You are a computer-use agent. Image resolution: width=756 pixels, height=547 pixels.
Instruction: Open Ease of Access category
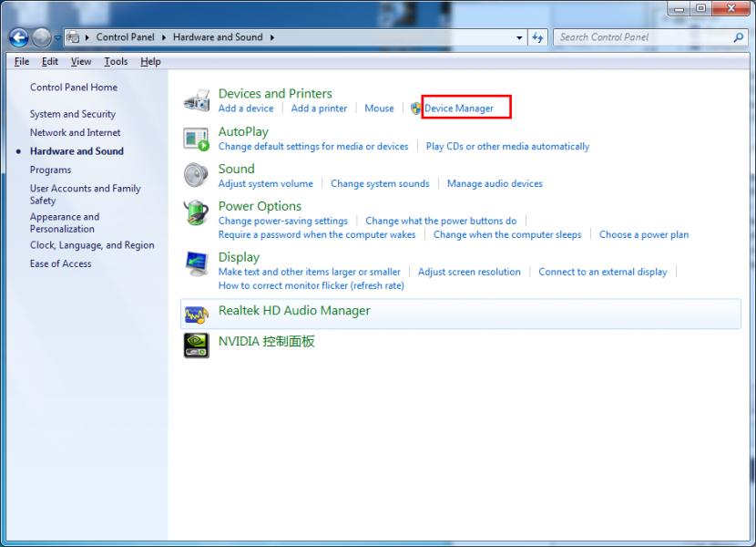[x=61, y=263]
